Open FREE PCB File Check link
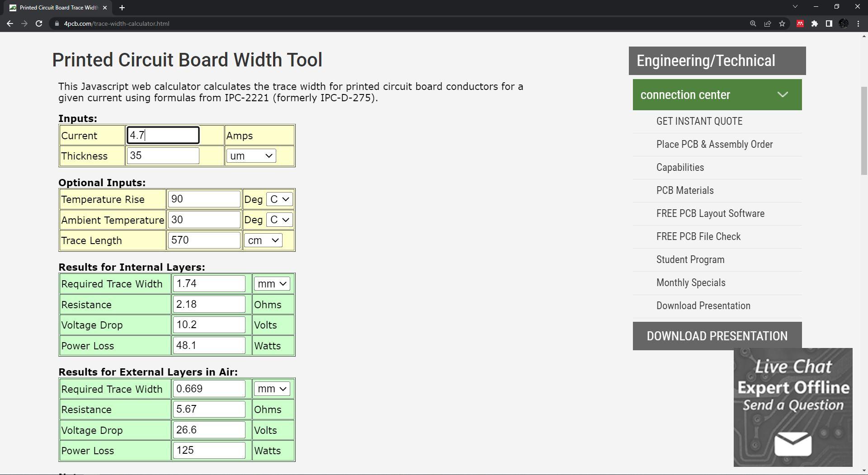This screenshot has width=868, height=475. (698, 236)
